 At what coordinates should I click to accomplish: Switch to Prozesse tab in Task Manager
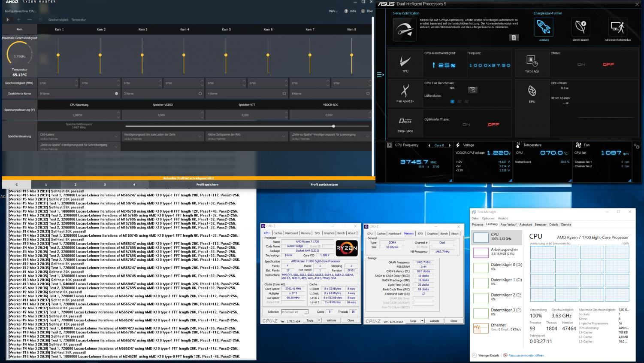[x=478, y=224]
